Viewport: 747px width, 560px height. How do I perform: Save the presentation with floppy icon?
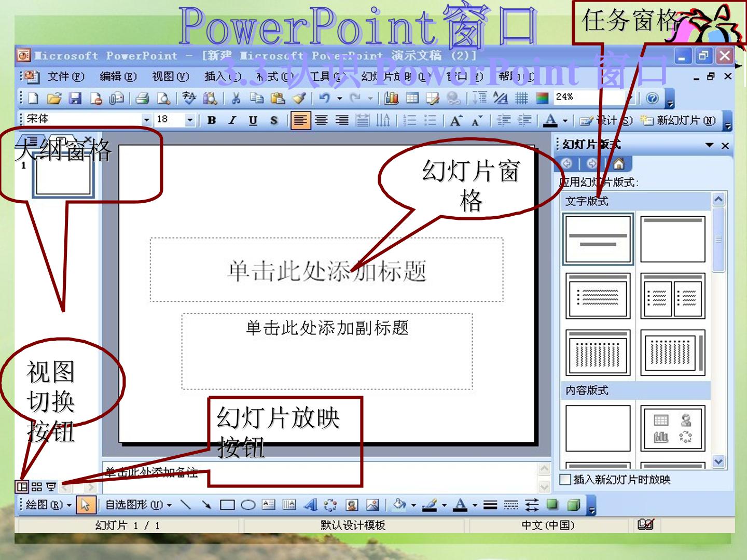(x=75, y=98)
